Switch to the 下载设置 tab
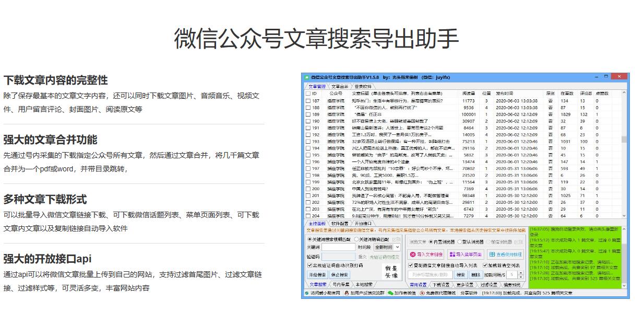644x312 pixels. coord(442,285)
